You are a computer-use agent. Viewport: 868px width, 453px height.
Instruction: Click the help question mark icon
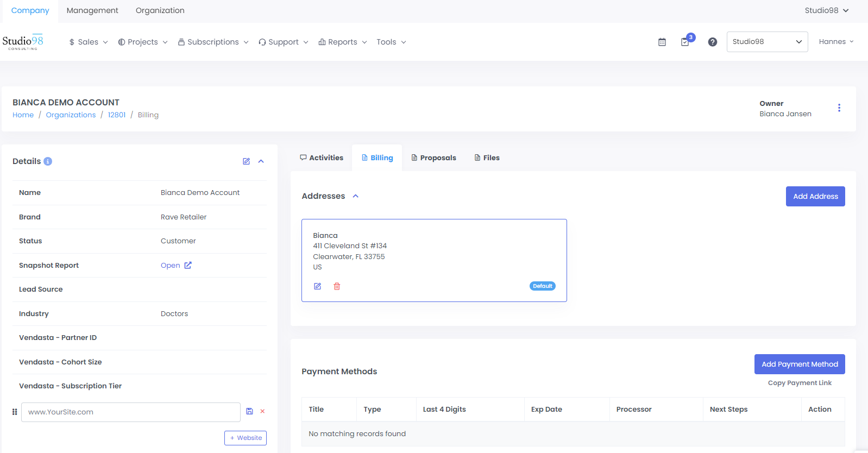click(x=712, y=42)
